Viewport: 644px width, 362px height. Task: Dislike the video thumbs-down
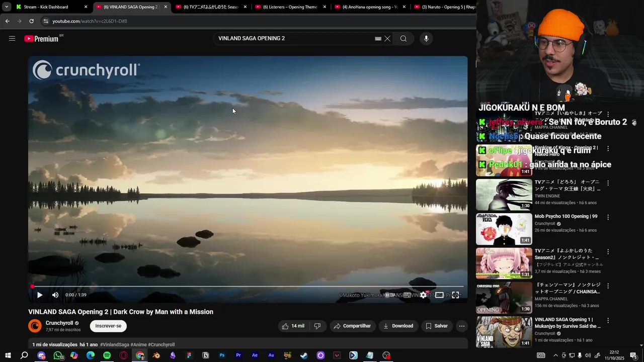tap(317, 326)
